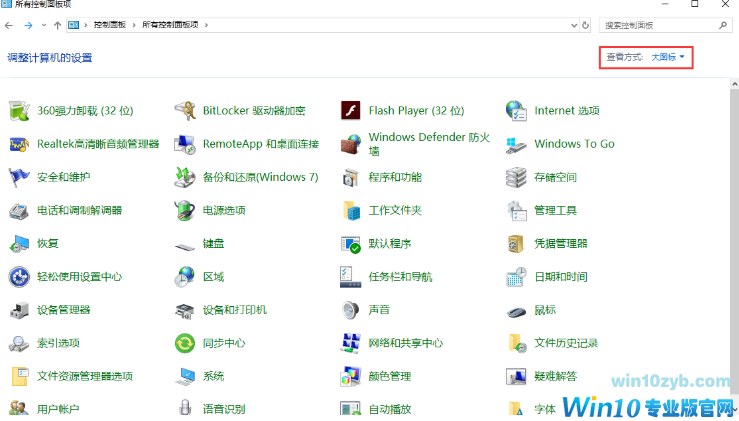Image resolution: width=739 pixels, height=421 pixels.
Task: Open the 360强力卸载 (32 位) icon
Action: (19, 111)
